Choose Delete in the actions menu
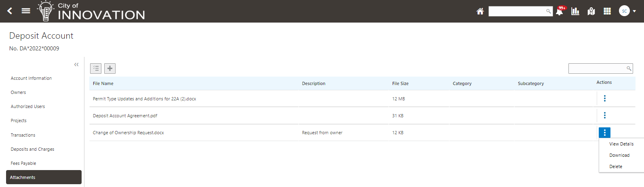 click(616, 166)
